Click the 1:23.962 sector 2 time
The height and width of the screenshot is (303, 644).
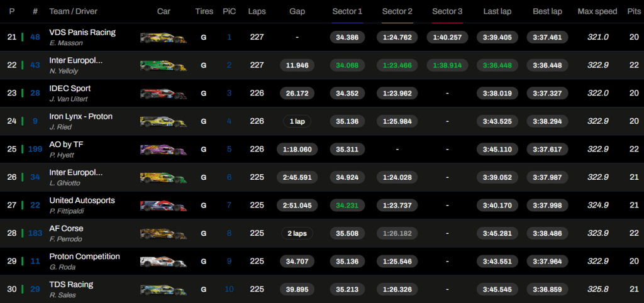point(397,93)
